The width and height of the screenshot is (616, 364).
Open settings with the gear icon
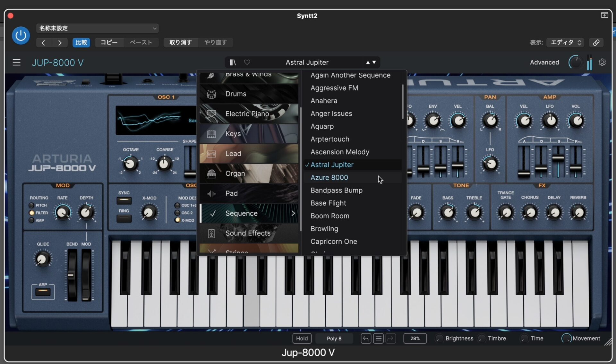click(602, 62)
